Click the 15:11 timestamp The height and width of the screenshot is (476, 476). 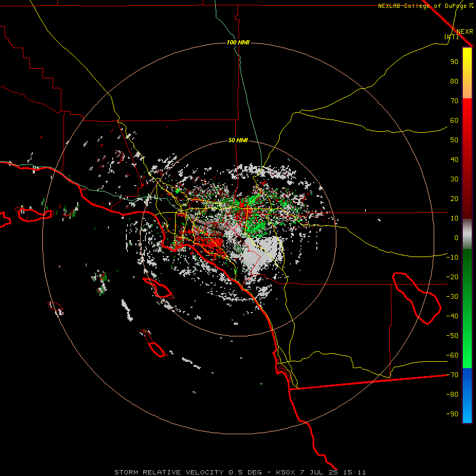[x=354, y=472]
